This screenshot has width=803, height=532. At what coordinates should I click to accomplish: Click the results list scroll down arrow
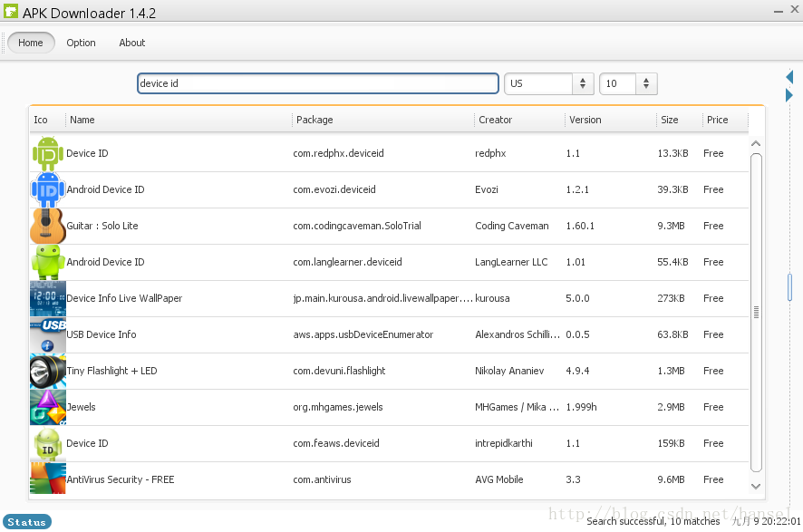point(756,487)
